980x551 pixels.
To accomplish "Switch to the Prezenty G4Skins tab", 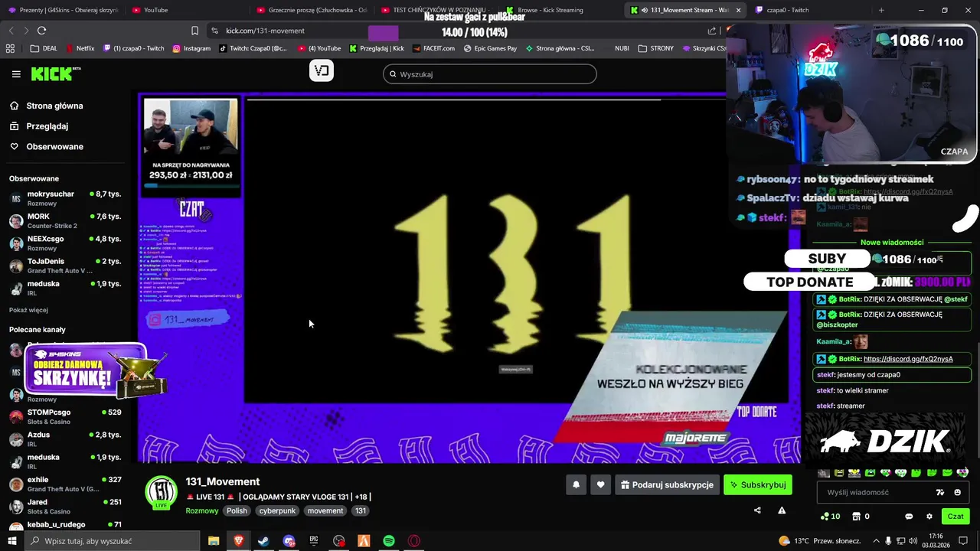I will point(63,10).
